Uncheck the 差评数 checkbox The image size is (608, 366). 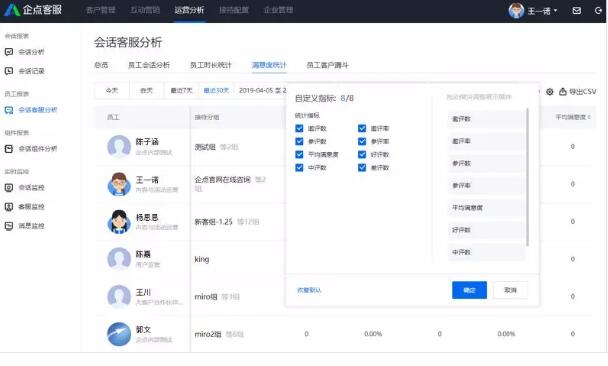click(362, 168)
